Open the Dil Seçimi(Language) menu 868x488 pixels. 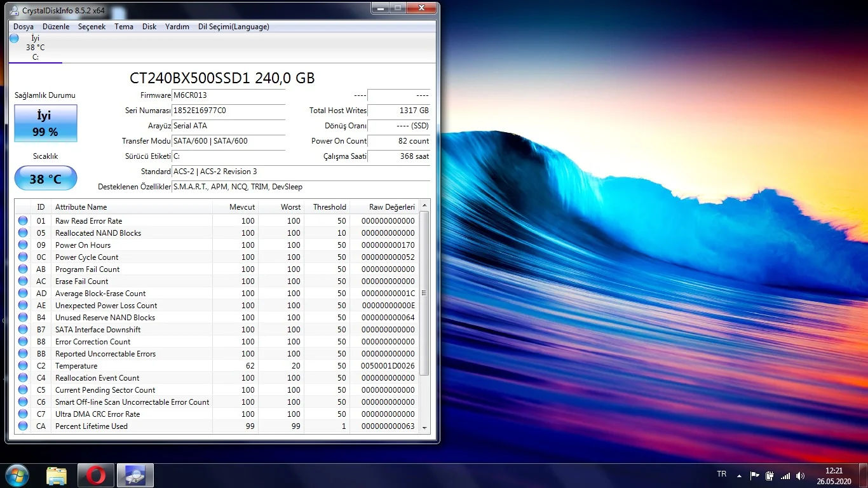(233, 27)
